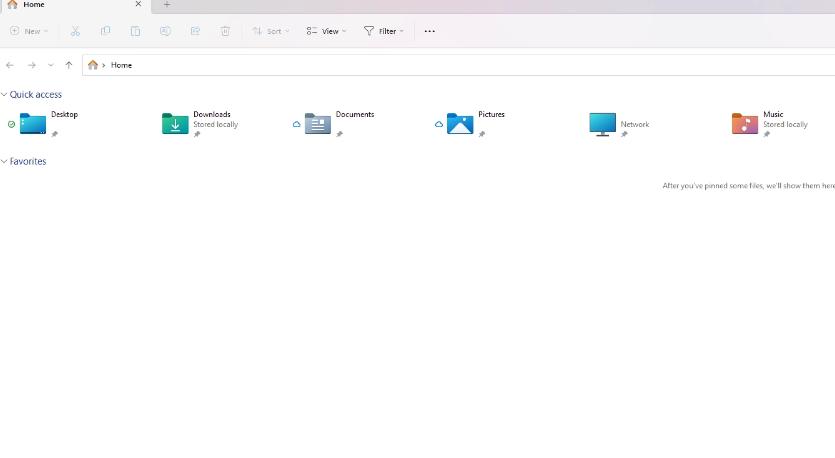Click the pin icon under Pictures
Viewport: 835px width, 458px height.
point(481,134)
